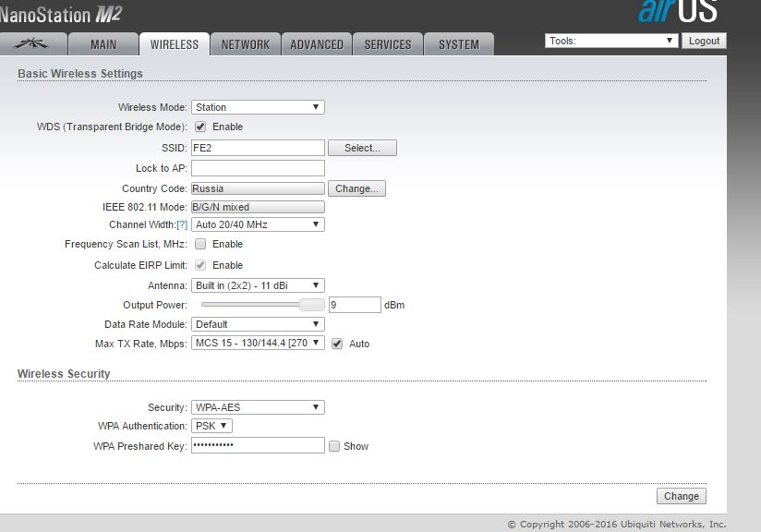Click the NanoStation M2 title
The height and width of the screenshot is (532, 761).
click(x=61, y=15)
